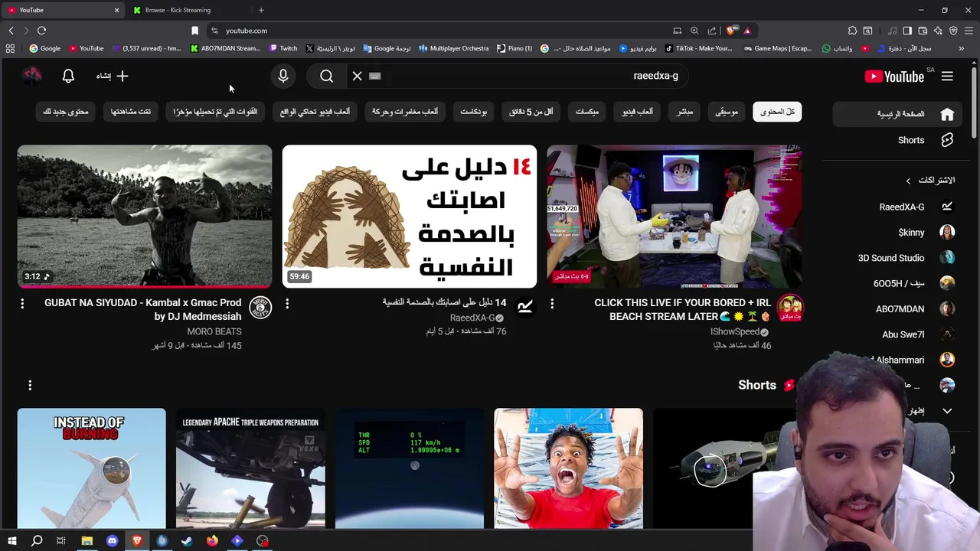Show hidden bookmarks overflow chevron
The width and height of the screenshot is (980, 551).
click(x=961, y=48)
